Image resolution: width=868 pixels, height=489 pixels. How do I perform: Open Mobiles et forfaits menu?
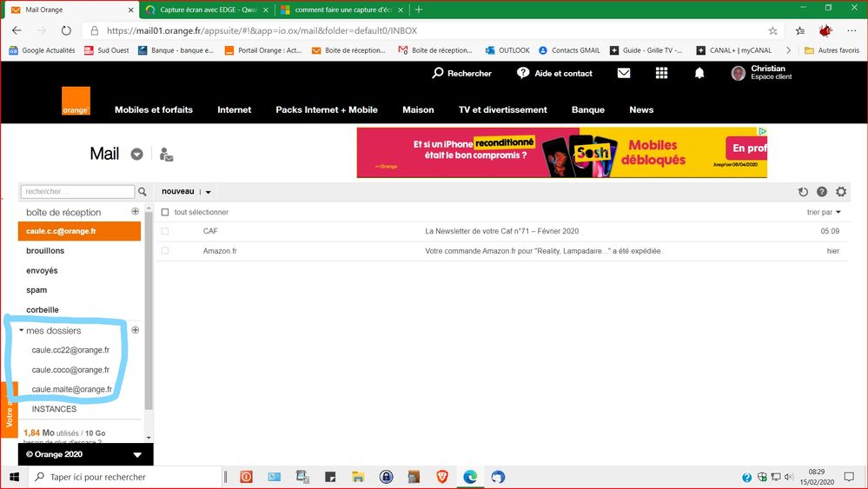pyautogui.click(x=154, y=109)
